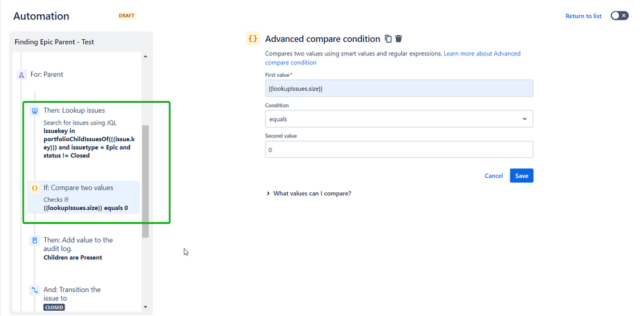Click inside the First value input field
644x316 pixels.
point(399,88)
